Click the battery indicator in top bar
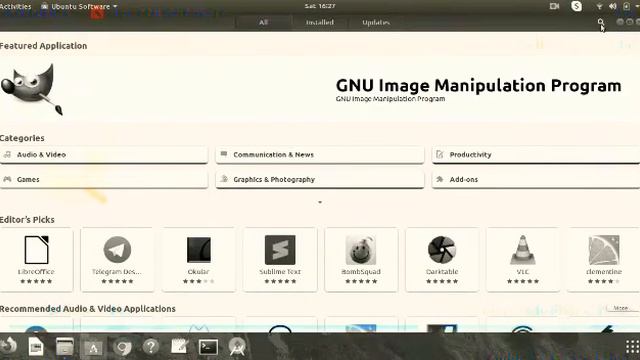Image resolution: width=640 pixels, height=360 pixels. pyautogui.click(x=626, y=6)
